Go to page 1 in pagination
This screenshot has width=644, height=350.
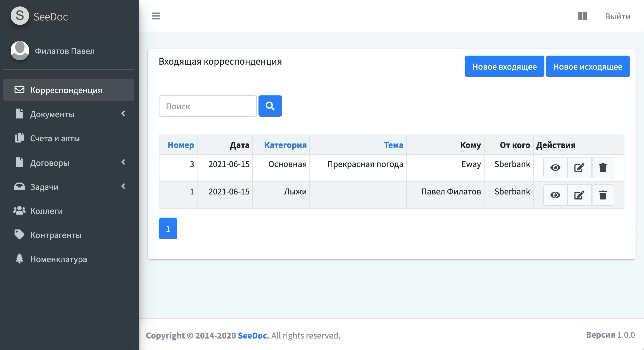coord(168,229)
